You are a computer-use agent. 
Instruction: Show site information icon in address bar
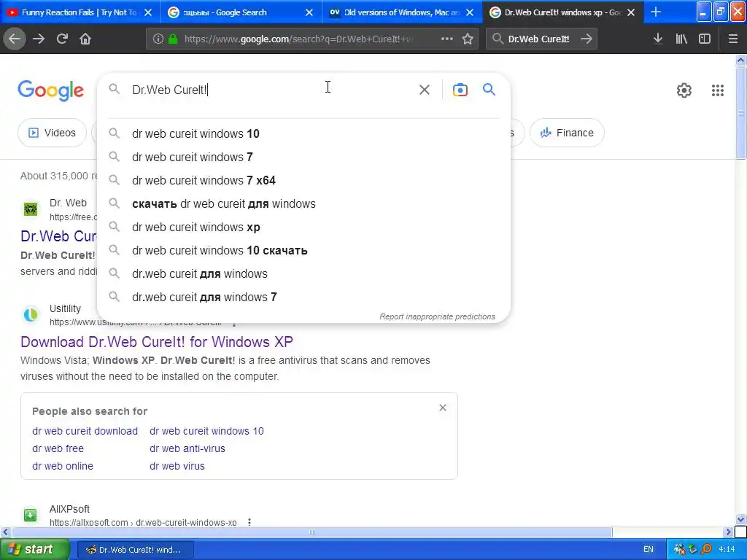[158, 39]
